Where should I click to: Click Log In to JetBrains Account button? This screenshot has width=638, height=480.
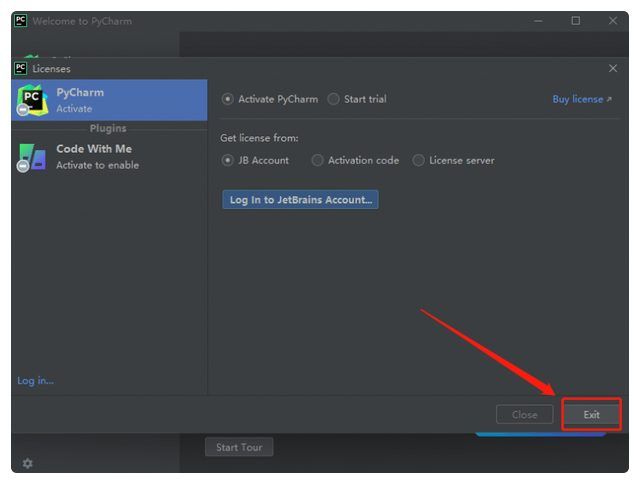[x=300, y=200]
